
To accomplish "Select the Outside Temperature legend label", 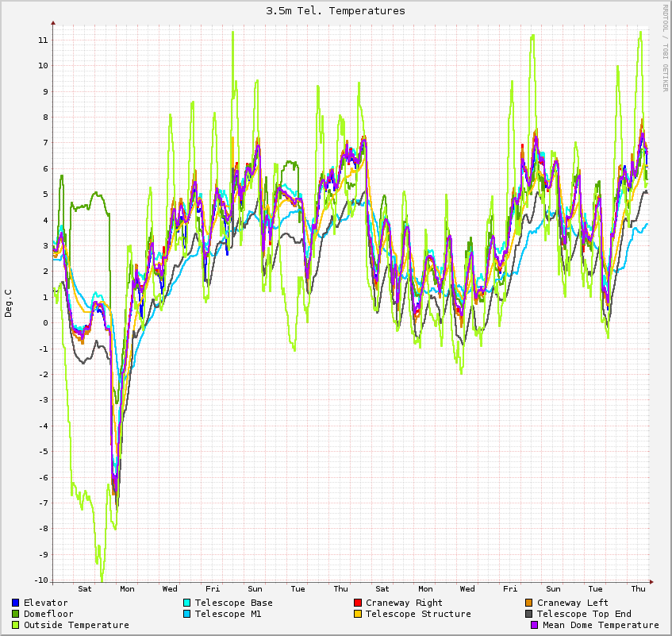I will (76, 625).
